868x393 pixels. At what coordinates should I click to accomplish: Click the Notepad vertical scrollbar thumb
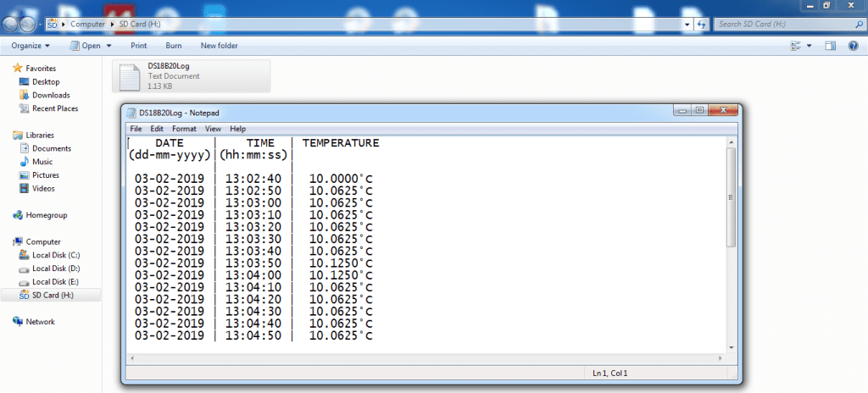(731, 197)
